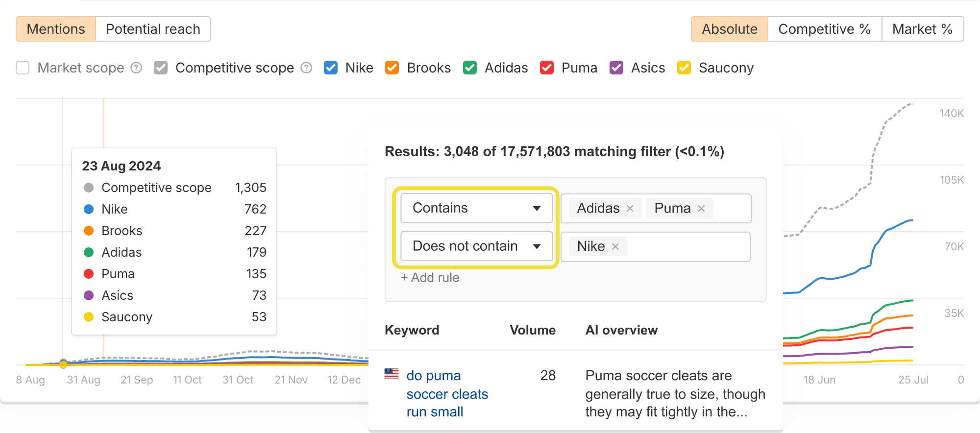Open Market scope help question icon
The height and width of the screenshot is (433, 980).
[x=136, y=68]
